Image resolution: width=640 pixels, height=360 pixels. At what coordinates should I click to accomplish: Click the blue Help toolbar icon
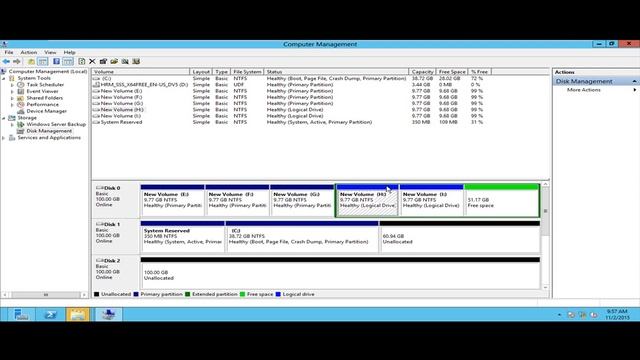point(56,62)
